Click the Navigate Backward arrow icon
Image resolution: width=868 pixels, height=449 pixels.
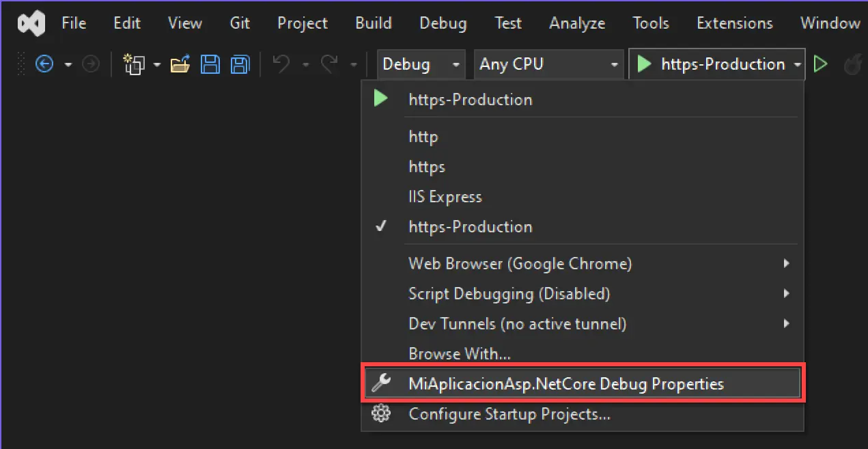(x=44, y=64)
